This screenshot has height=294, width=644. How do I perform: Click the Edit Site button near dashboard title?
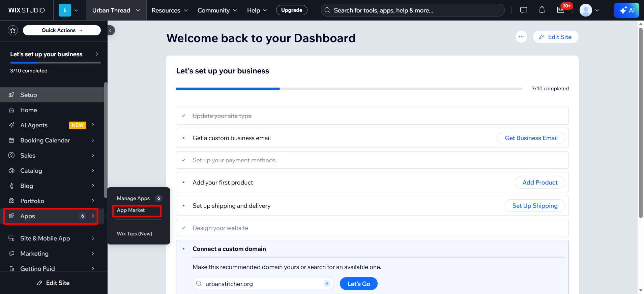tap(556, 37)
